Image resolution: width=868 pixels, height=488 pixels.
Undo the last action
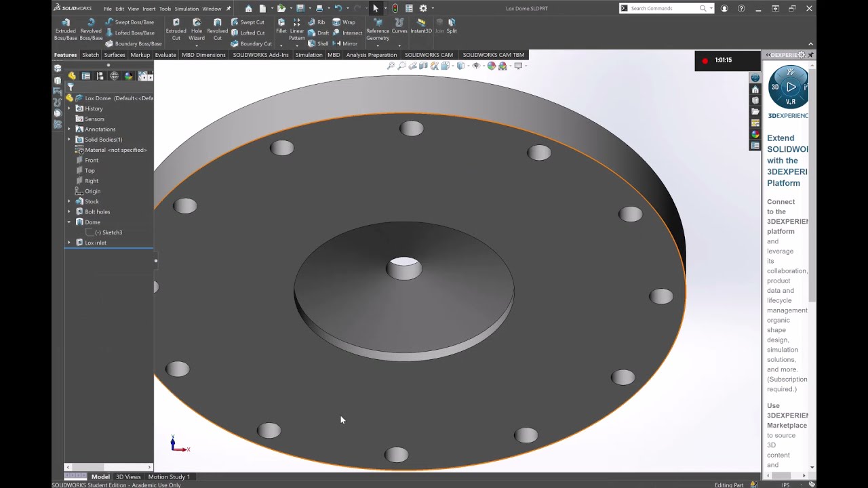tap(338, 8)
